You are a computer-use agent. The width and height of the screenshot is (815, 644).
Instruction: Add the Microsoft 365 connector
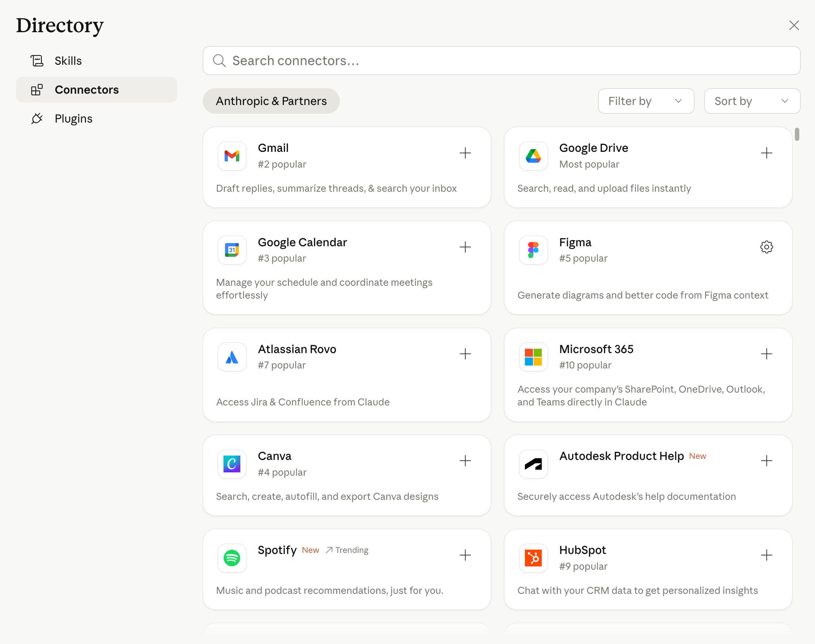click(x=766, y=354)
